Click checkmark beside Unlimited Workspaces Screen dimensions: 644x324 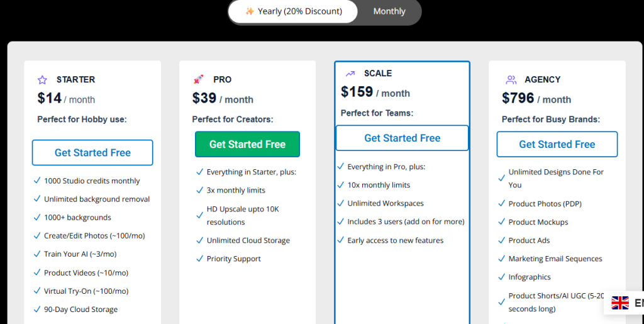(x=340, y=203)
